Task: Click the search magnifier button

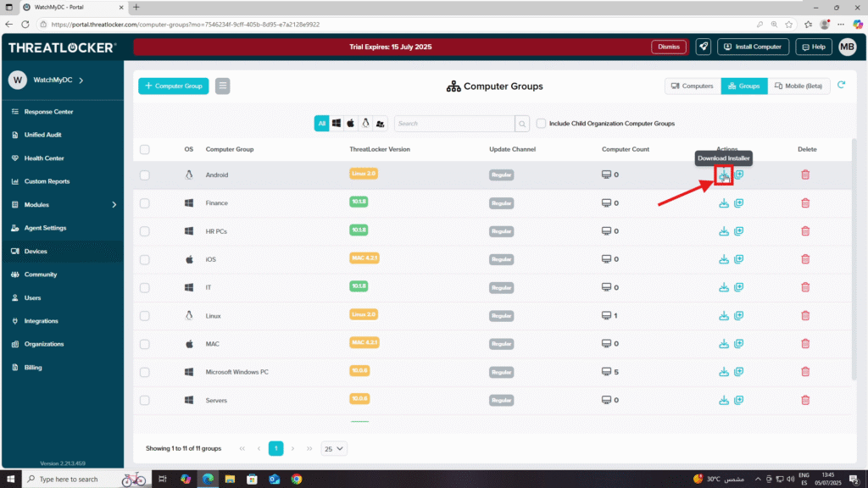Action: coord(522,124)
